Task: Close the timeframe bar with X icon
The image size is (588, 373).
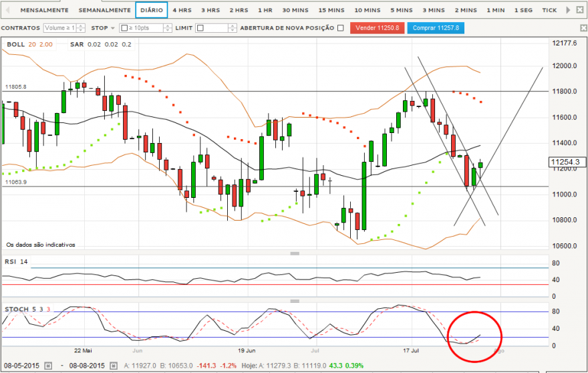Action: (x=580, y=10)
